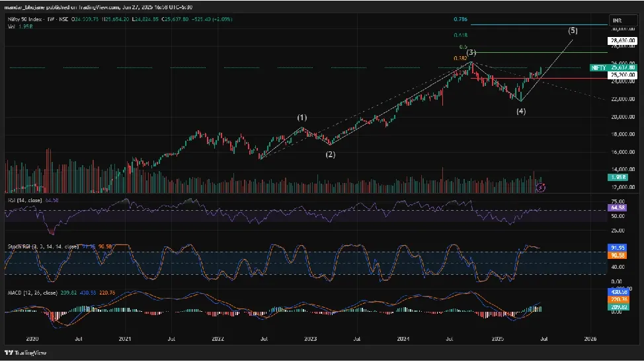
Task: Click the Stoch RSI value tag 90.58
Action: click(617, 256)
